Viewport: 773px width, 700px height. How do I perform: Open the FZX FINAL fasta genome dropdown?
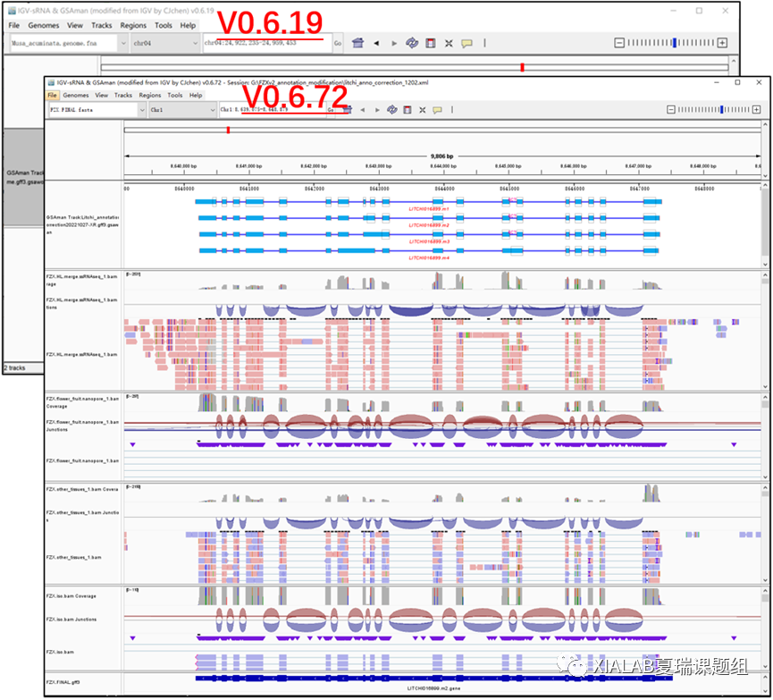point(142,109)
